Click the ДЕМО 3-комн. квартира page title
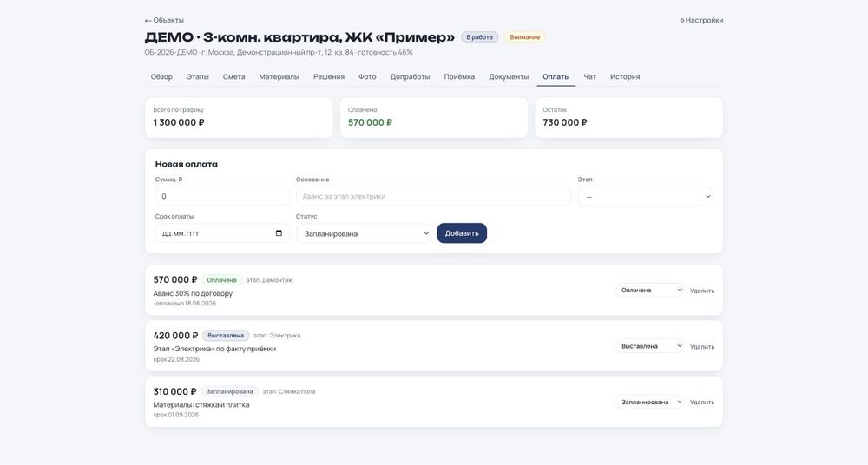The image size is (868, 465). pyautogui.click(x=299, y=37)
